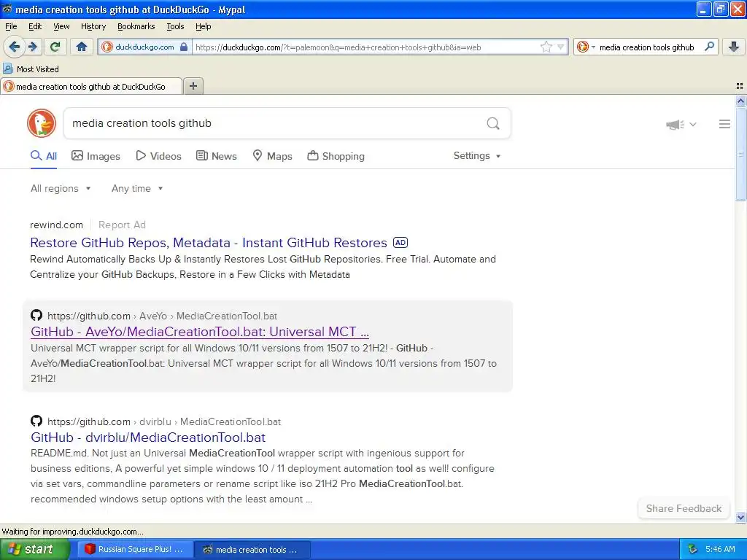The height and width of the screenshot is (560, 747).
Task: Open the hamburger side menu
Action: point(724,124)
